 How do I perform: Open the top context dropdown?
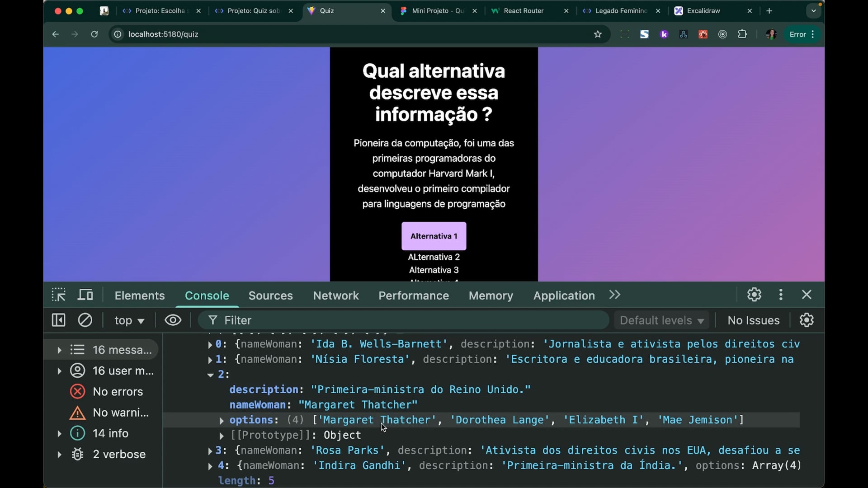click(x=129, y=320)
